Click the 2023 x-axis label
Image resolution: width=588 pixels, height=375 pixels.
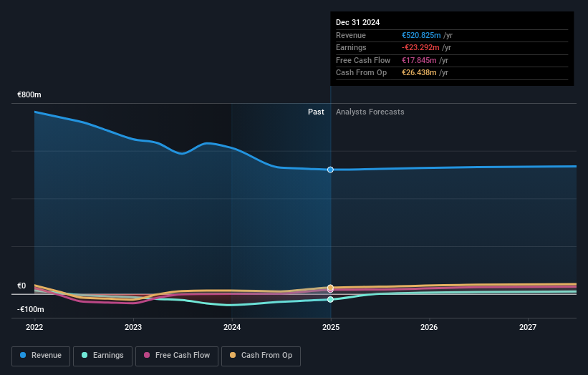pos(133,327)
